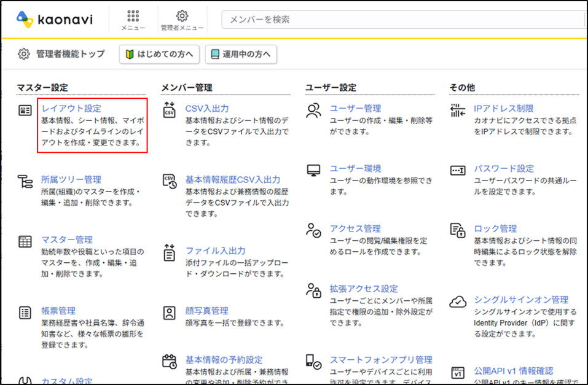Click the シングルサインオン管理 cloud icon
This screenshot has height=385, width=588.
(458, 301)
